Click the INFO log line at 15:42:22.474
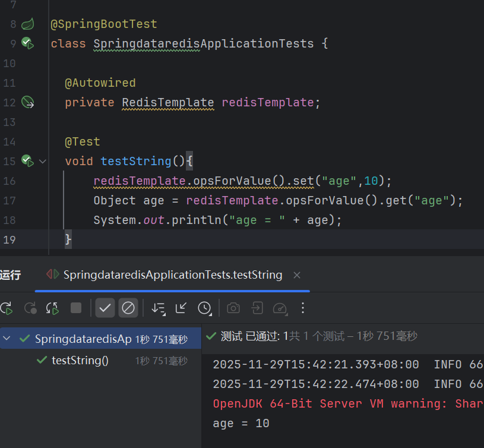 coord(348,384)
